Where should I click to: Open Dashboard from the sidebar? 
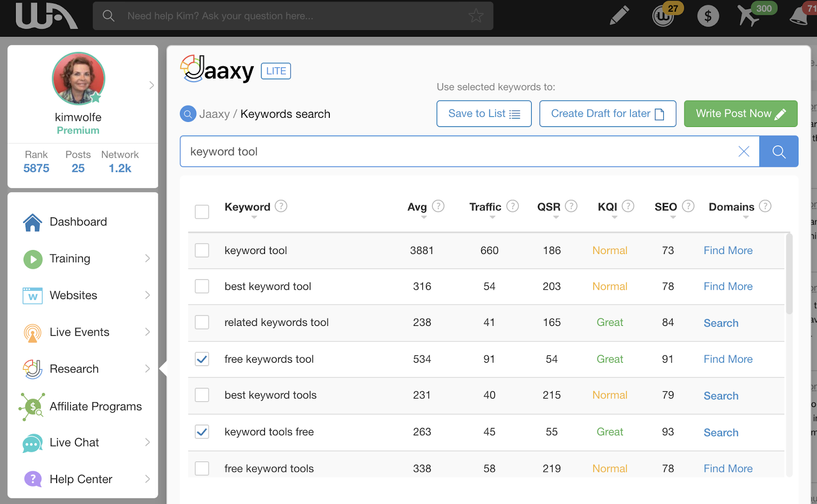click(78, 222)
